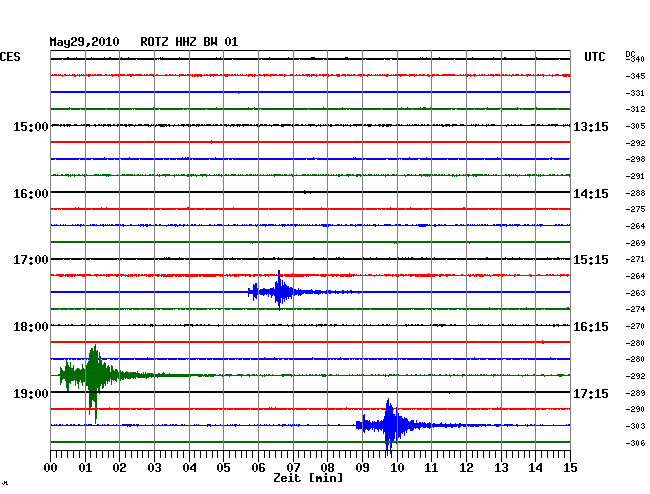Select the 10 minute axis label
The height and width of the screenshot is (494, 650).
(x=397, y=468)
